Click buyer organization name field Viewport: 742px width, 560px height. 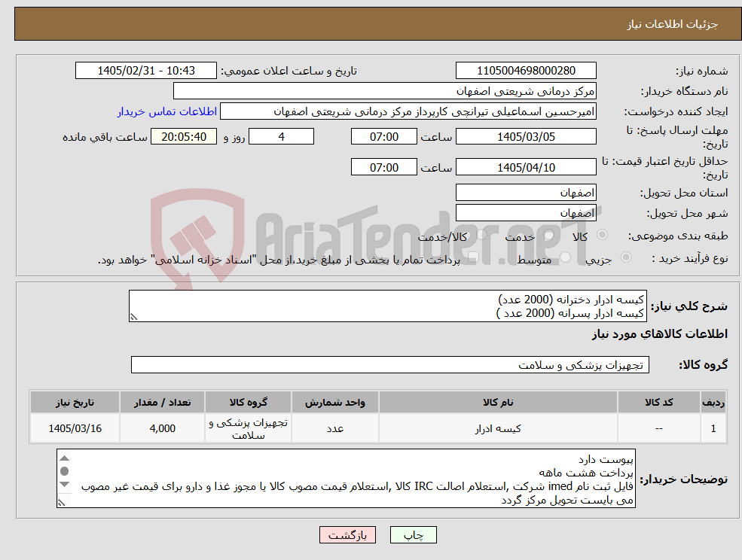tap(385, 91)
